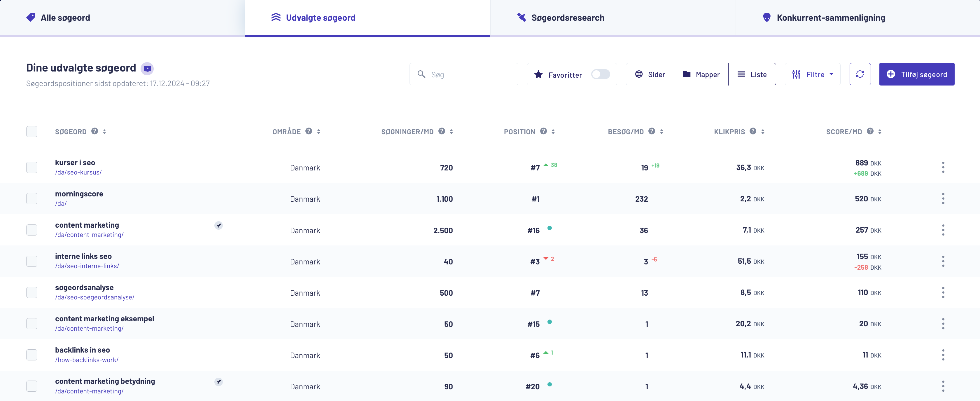The width and height of the screenshot is (980, 401).
Task: Tick checkbox for søgeordsanalyse row
Action: pyautogui.click(x=32, y=292)
